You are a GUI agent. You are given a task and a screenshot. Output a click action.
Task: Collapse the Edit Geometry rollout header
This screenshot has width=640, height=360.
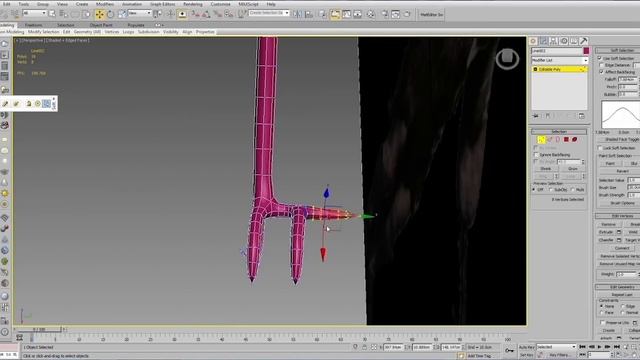click(618, 287)
